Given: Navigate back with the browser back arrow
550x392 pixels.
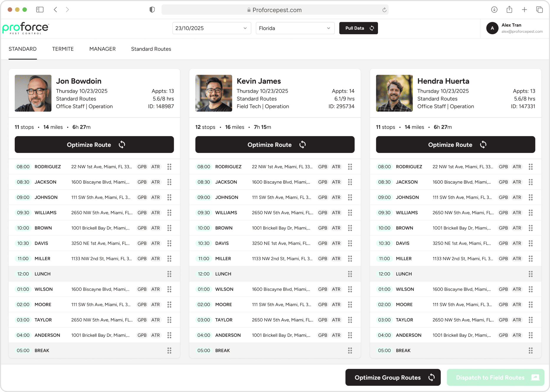Looking at the screenshot, I should (55, 10).
